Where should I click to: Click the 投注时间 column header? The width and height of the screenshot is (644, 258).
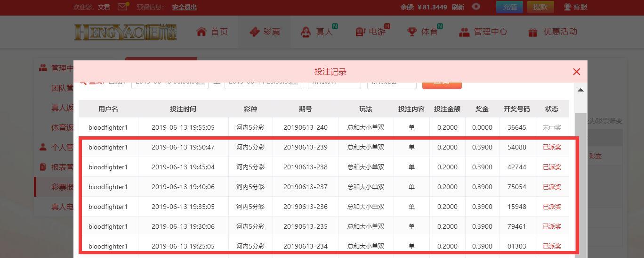[183, 109]
